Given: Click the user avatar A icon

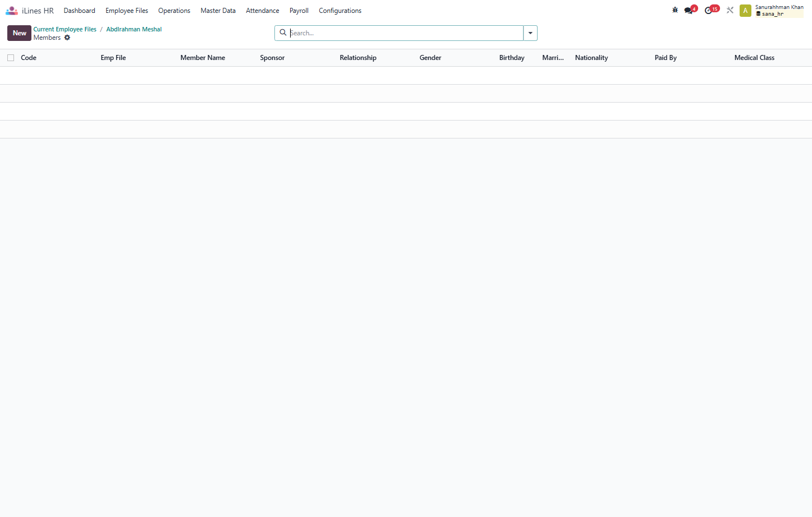Looking at the screenshot, I should [x=745, y=11].
